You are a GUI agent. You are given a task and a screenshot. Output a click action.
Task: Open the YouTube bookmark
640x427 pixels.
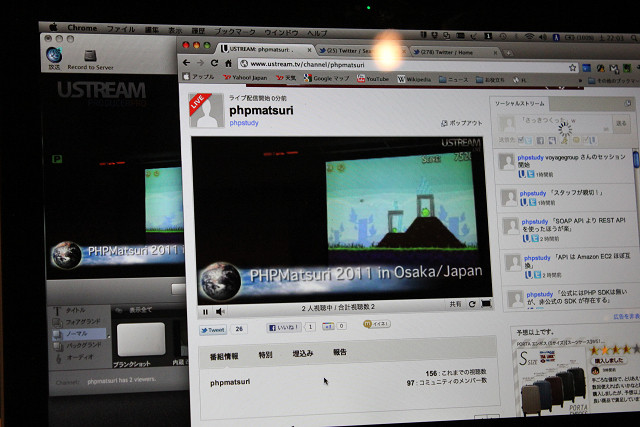coord(373,79)
